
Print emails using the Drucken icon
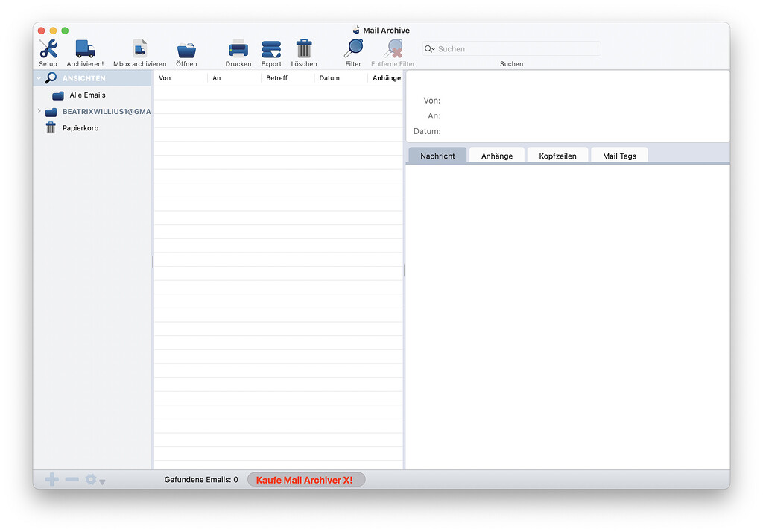tap(238, 49)
